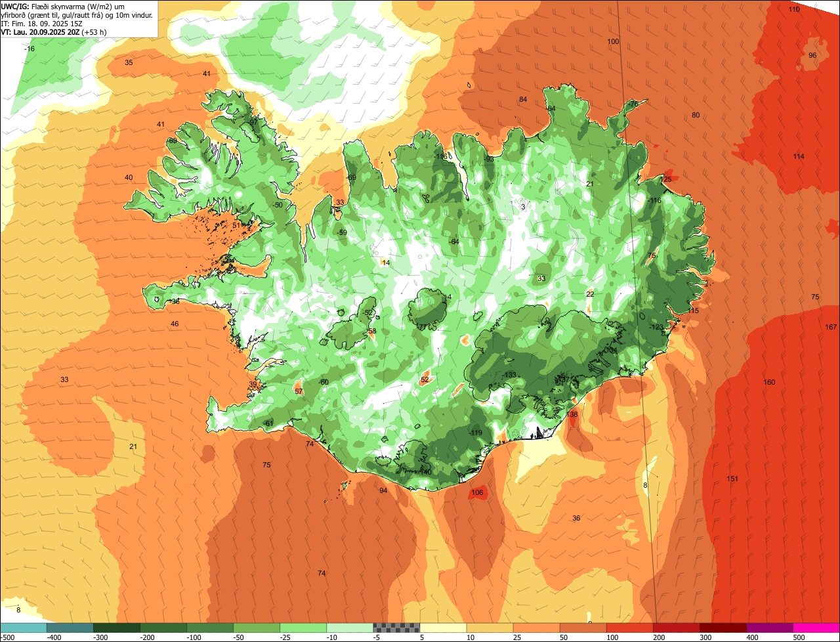Click the dark maroon legend swatch above 300

coord(723,628)
